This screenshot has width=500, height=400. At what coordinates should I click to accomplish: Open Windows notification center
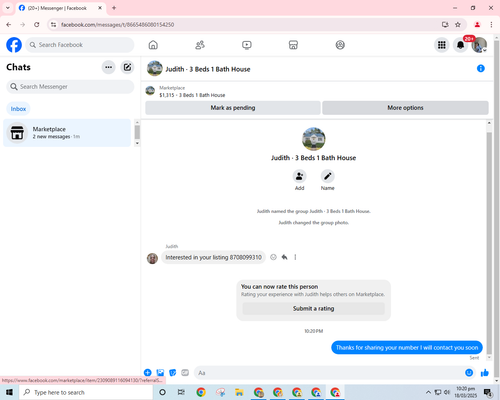pos(488,393)
